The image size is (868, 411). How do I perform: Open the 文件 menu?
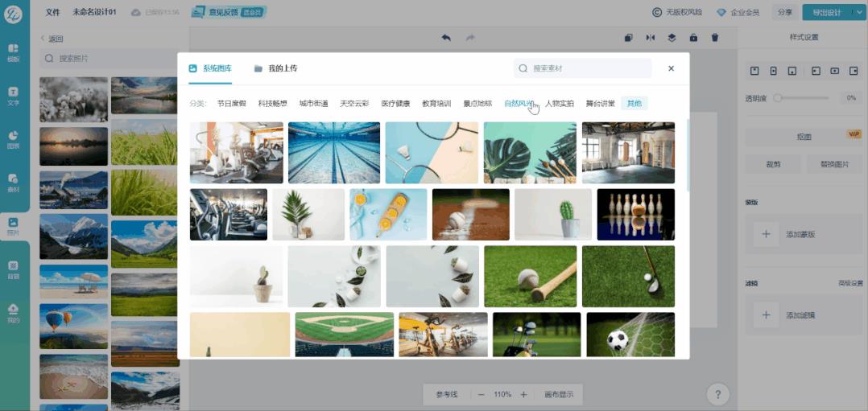point(52,12)
